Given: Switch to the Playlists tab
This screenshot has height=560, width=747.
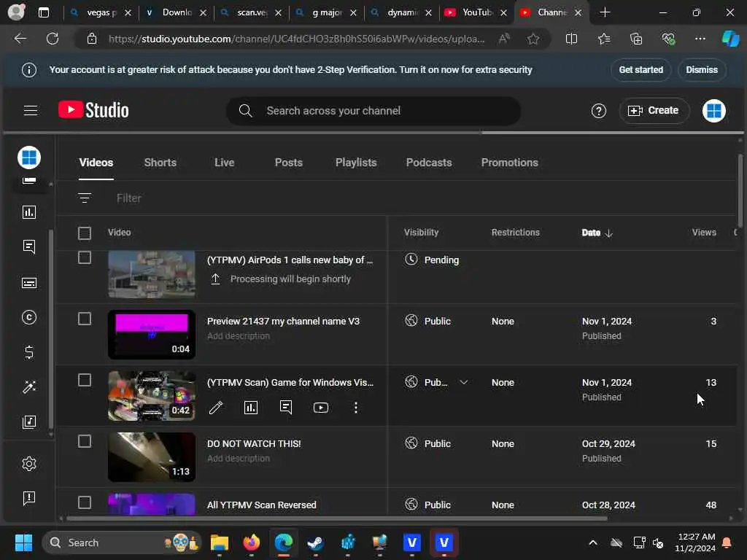Looking at the screenshot, I should click(x=356, y=163).
